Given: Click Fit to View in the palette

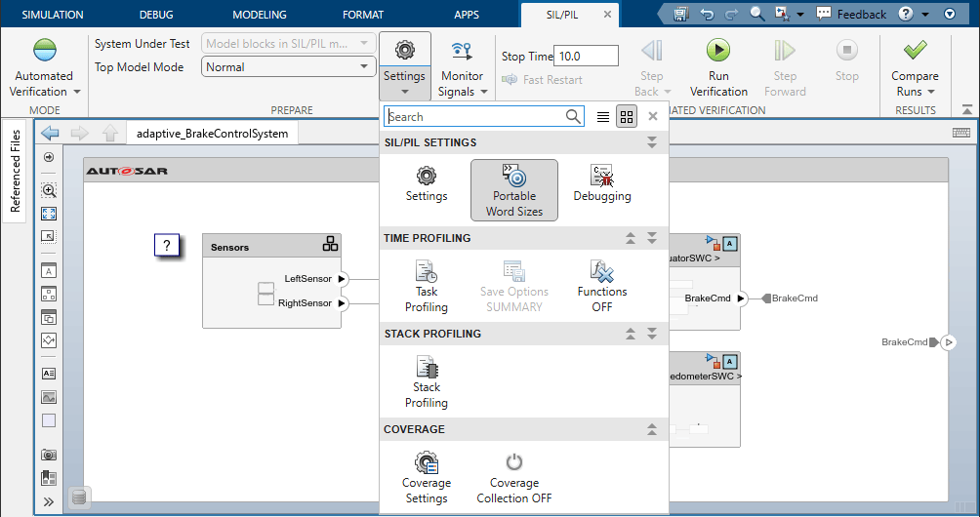Looking at the screenshot, I should tap(49, 214).
